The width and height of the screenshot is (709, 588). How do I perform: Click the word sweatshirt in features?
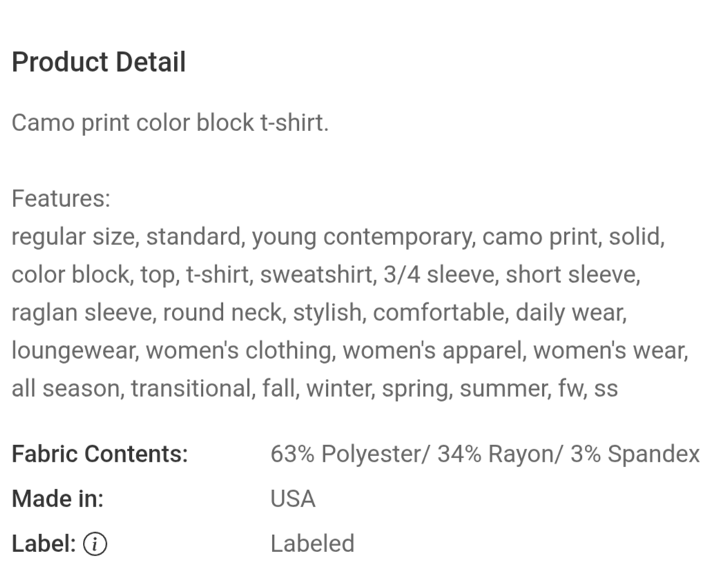(x=316, y=275)
